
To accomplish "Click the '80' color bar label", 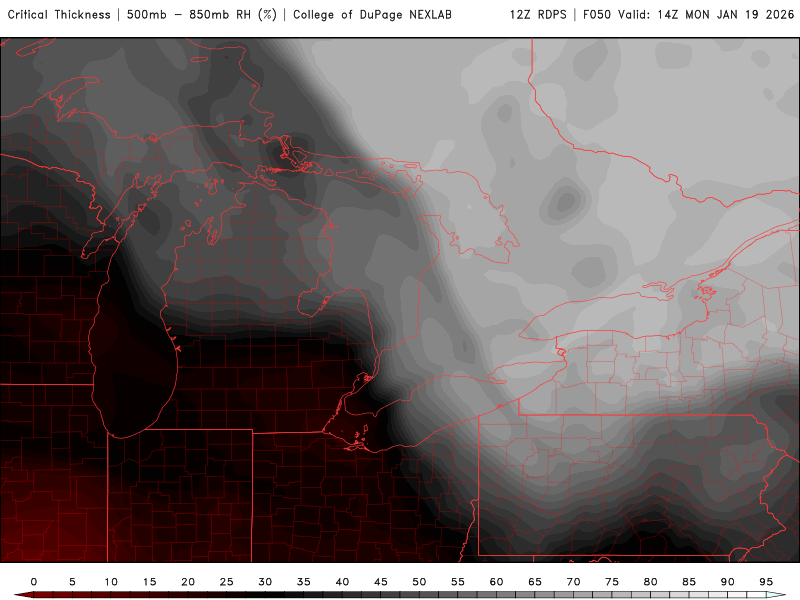I will click(651, 582).
